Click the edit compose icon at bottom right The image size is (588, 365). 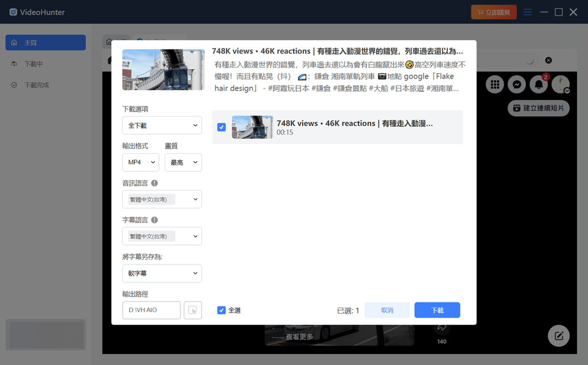pyautogui.click(x=559, y=336)
